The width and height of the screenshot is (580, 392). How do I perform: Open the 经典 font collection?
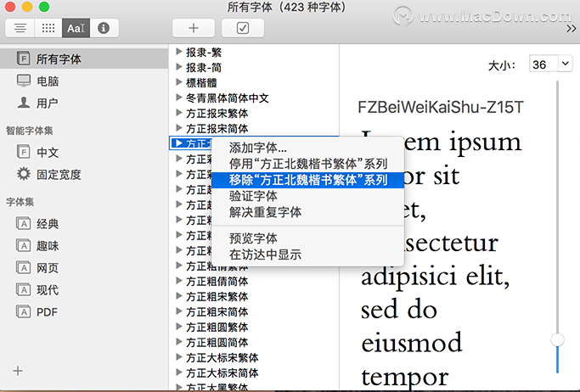point(84,223)
